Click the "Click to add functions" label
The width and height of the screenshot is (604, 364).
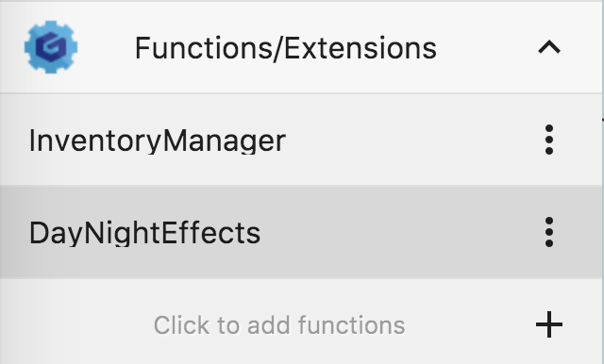pos(279,324)
